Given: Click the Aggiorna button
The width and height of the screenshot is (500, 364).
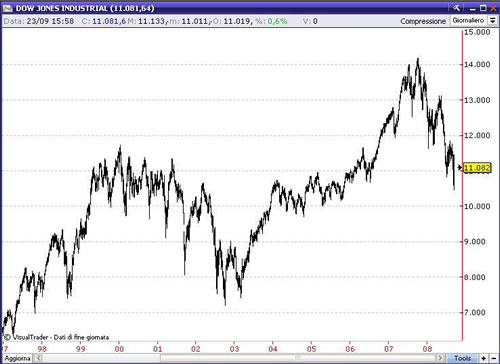Looking at the screenshot, I should 17,358.
